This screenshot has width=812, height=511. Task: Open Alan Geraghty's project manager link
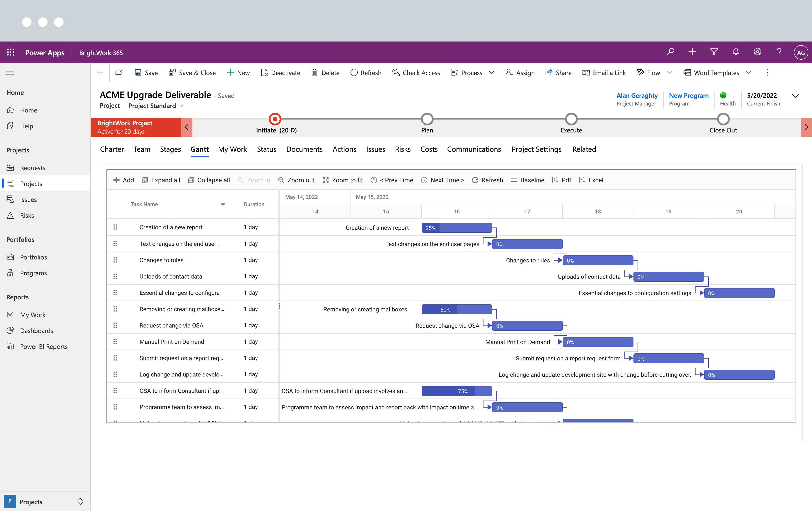pos(637,95)
